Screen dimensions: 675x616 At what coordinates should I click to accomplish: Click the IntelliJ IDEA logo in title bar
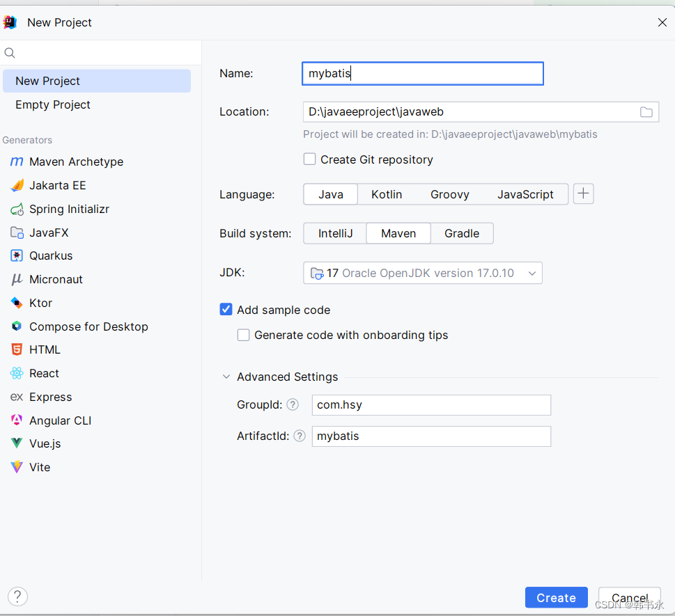click(x=10, y=22)
